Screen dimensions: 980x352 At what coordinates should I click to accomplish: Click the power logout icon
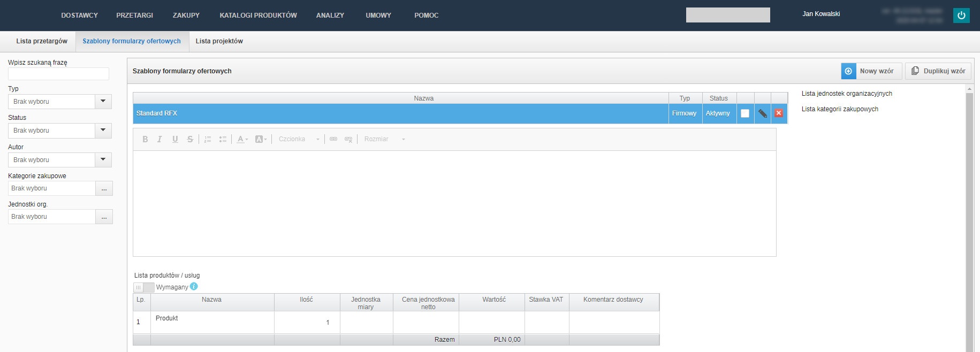(961, 16)
